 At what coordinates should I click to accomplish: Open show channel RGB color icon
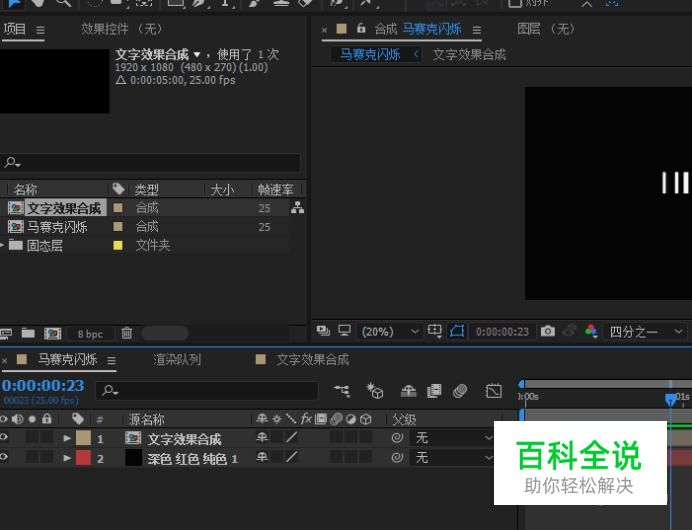(591, 331)
